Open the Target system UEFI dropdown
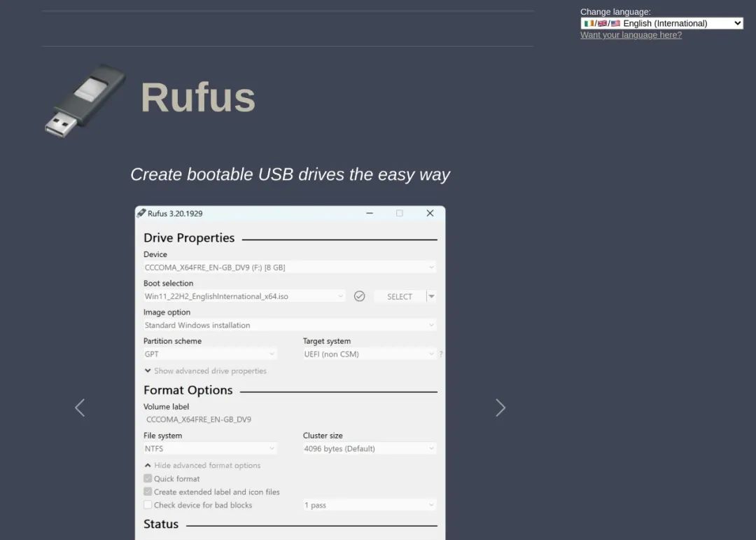Screen dimensions: 756x540 coord(370,354)
